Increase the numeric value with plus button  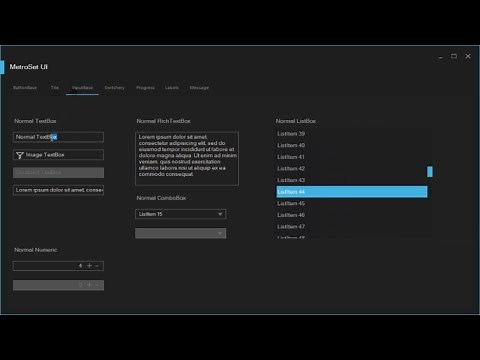point(89,266)
